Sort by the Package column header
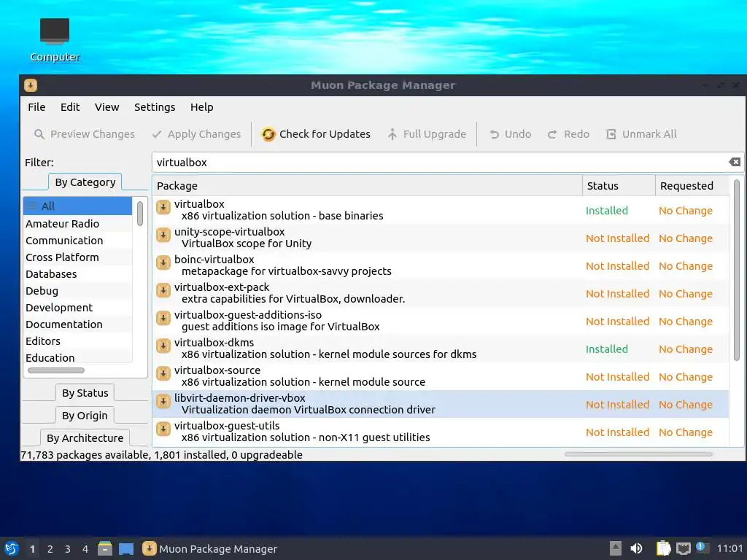This screenshot has height=560, width=747. 368,186
